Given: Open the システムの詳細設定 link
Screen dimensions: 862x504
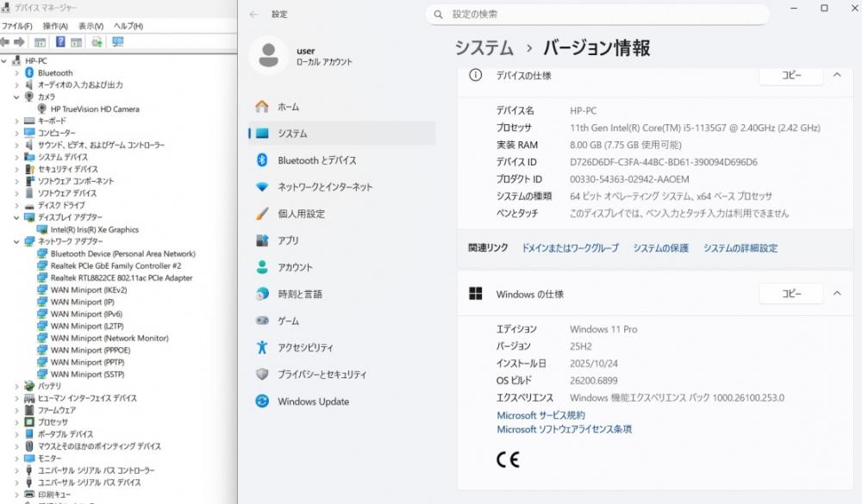Looking at the screenshot, I should pos(740,248).
